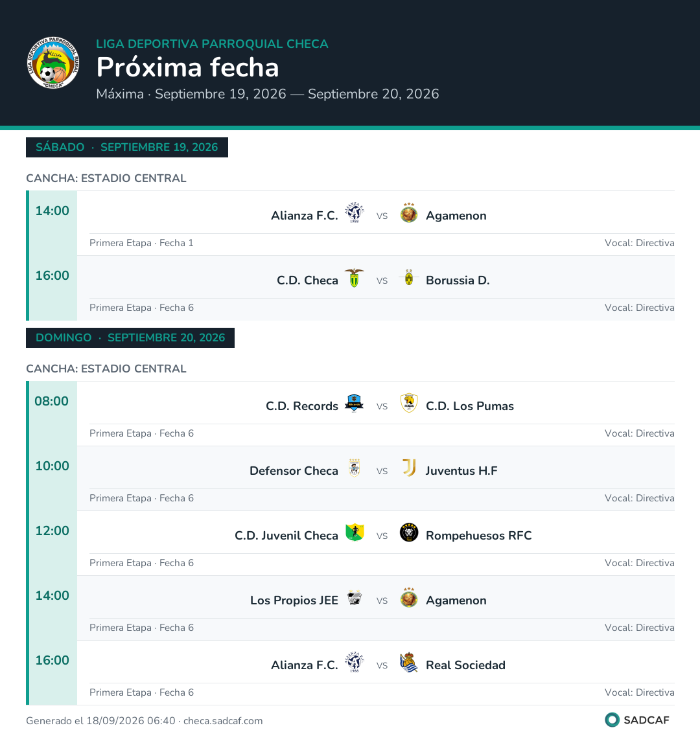Click the Real Sociedad crest
This screenshot has height=754, width=700.
[409, 662]
